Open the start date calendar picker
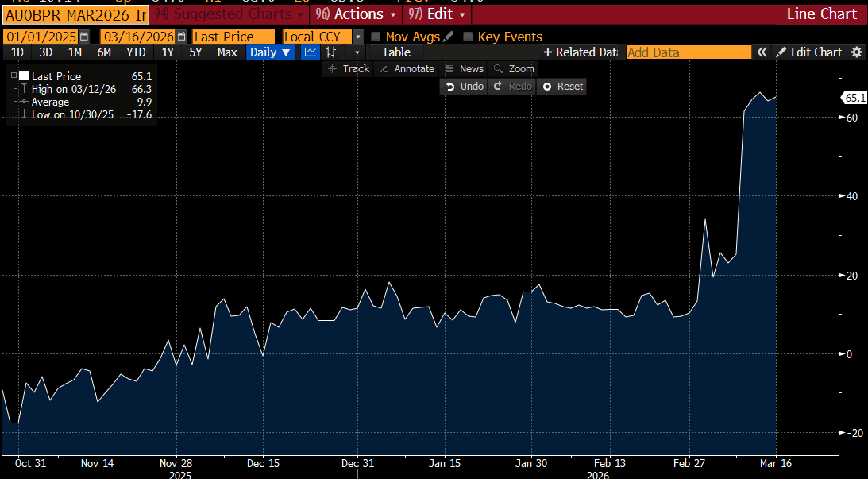The image size is (868, 479). (x=84, y=37)
